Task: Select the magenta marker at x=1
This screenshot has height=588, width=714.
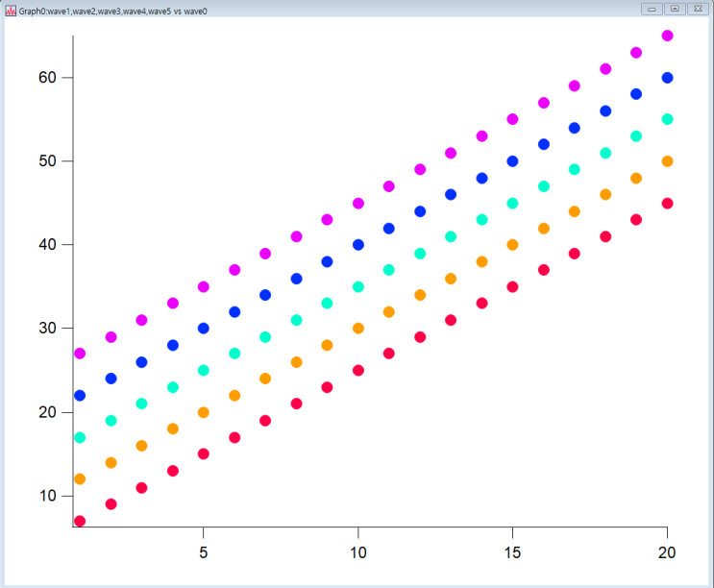Action: click(80, 354)
